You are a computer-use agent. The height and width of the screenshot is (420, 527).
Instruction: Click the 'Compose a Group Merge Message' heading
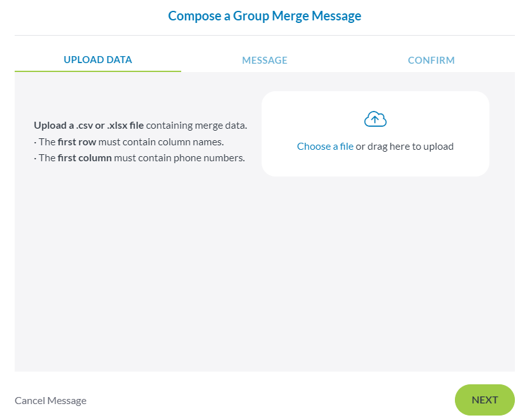click(x=264, y=16)
